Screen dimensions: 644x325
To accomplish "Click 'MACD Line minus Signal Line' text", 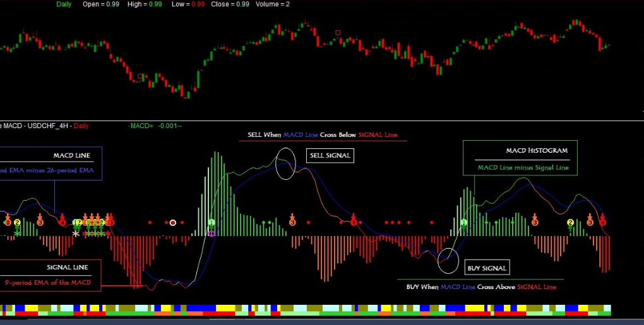I will [x=523, y=167].
